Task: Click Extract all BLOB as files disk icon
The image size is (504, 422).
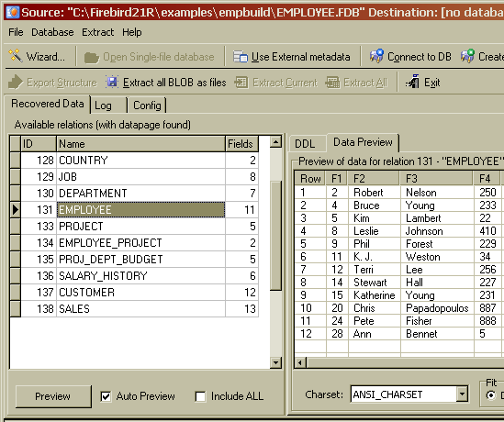Action: tap(112, 83)
